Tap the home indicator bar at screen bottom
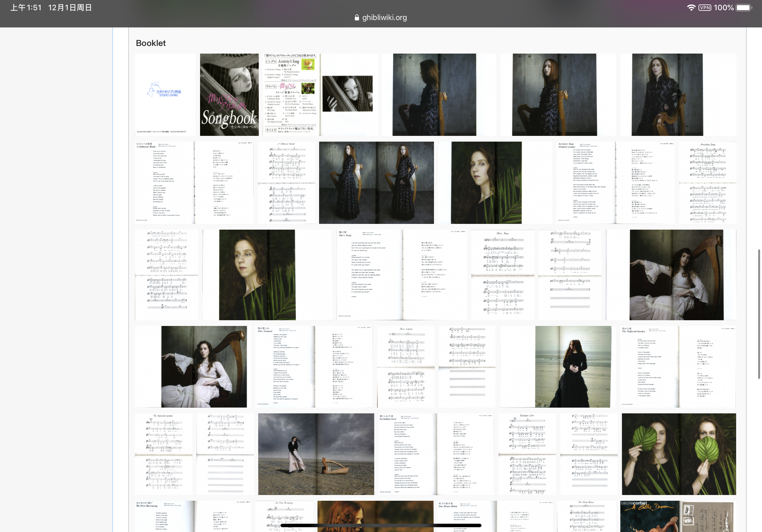This screenshot has width=762, height=532. click(381, 525)
